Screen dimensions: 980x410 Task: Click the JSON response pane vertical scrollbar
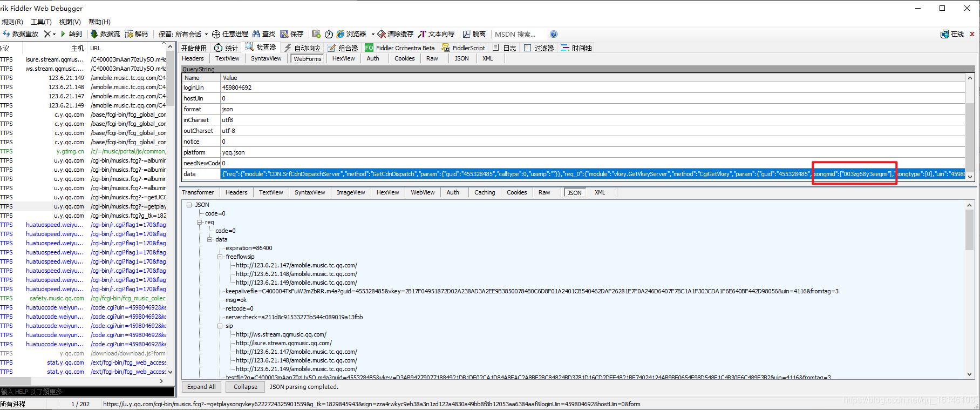click(969, 290)
